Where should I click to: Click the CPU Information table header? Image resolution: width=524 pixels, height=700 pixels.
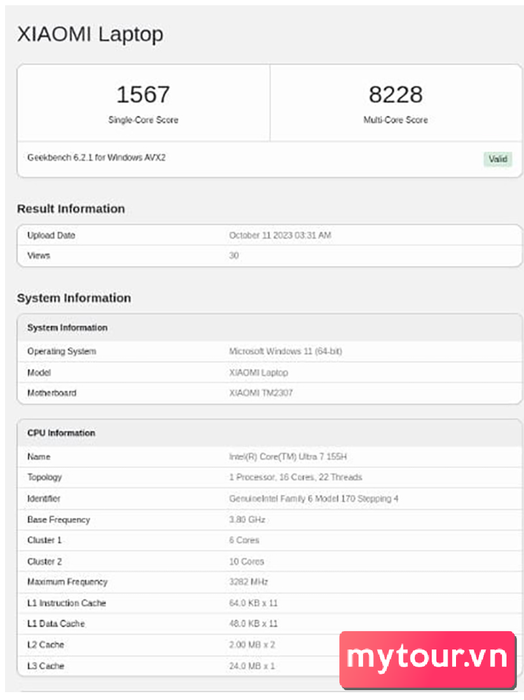61,433
